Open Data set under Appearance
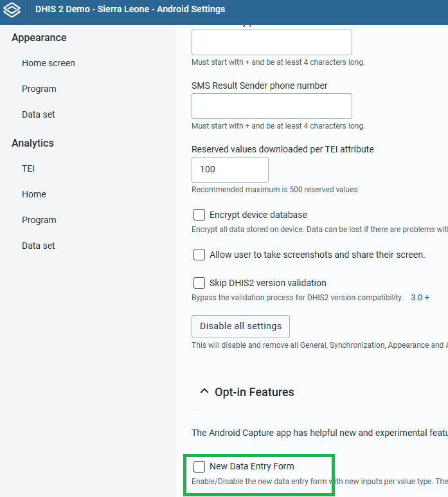This screenshot has width=448, height=497. coord(39,114)
